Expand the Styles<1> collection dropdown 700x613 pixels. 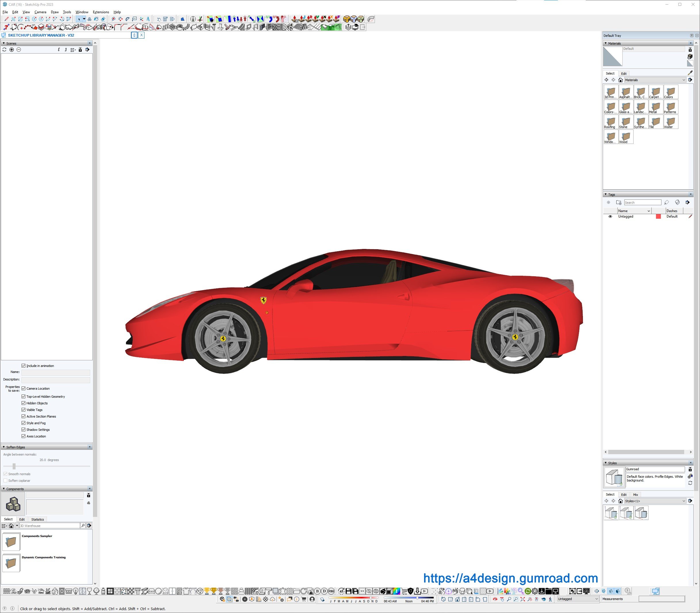tap(683, 501)
